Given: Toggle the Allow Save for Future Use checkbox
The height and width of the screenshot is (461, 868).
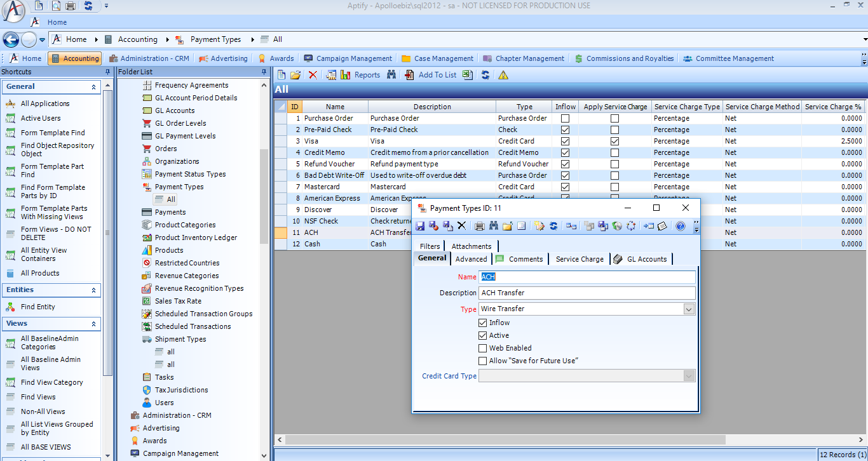Looking at the screenshot, I should coord(482,361).
